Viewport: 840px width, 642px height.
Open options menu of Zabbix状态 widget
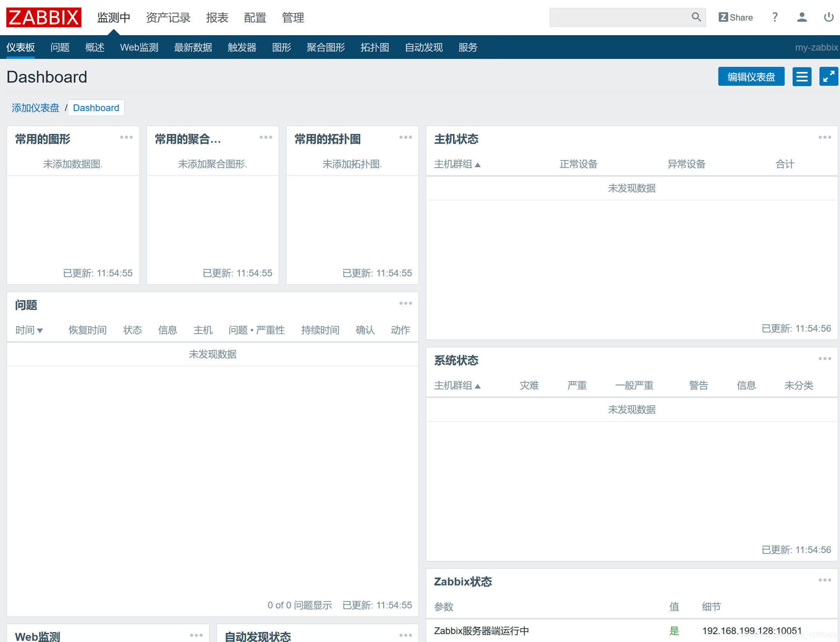click(825, 580)
